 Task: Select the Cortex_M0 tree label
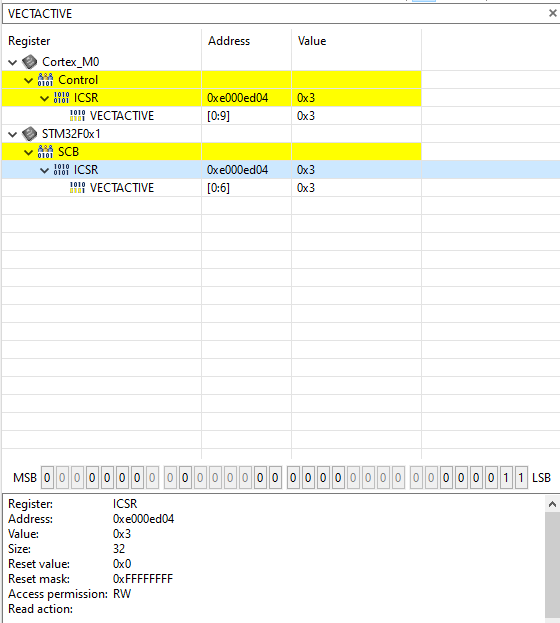tap(71, 62)
